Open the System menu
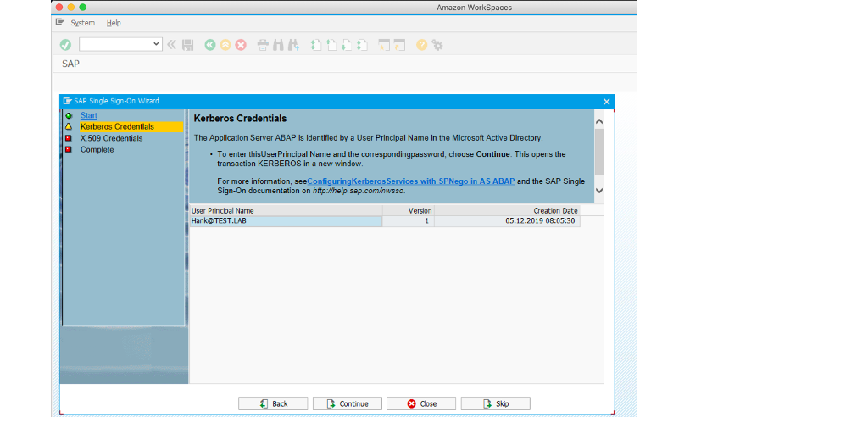Screen dimensions: 868x434 pos(82,23)
